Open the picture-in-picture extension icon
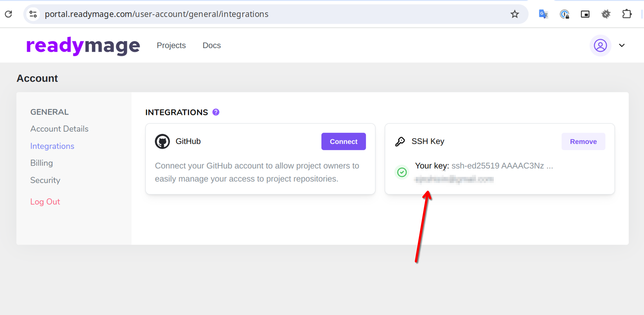Viewport: 644px width, 315px height. pyautogui.click(x=585, y=14)
